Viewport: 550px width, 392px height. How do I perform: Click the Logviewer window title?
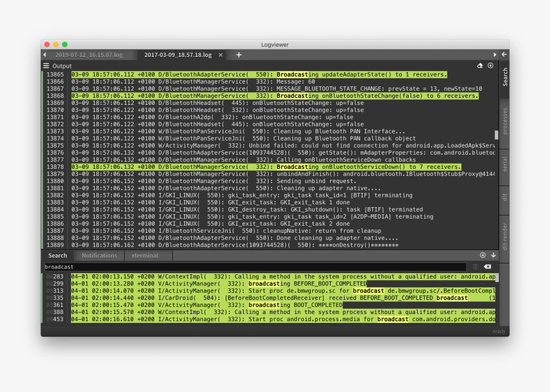pyautogui.click(x=274, y=45)
